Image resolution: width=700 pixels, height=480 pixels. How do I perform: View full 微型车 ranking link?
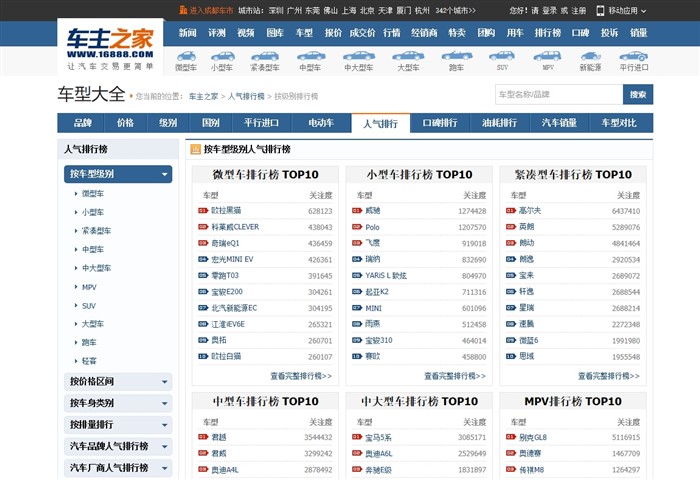pyautogui.click(x=301, y=376)
